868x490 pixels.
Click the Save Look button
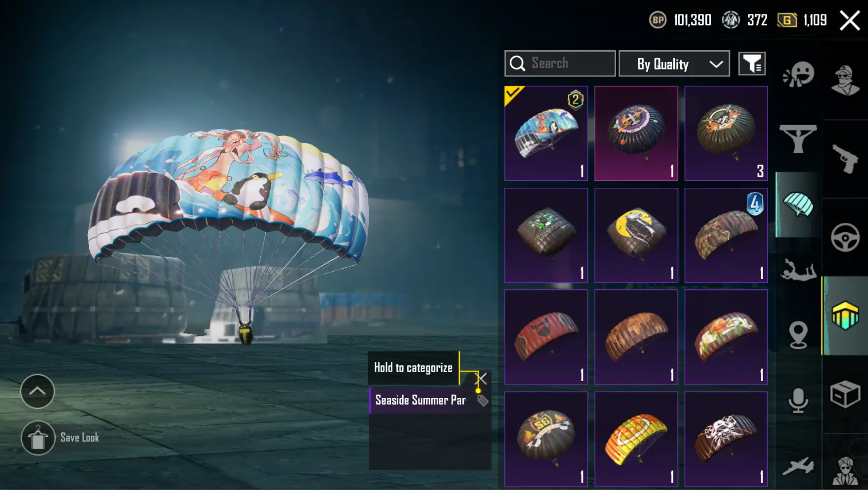pyautogui.click(x=61, y=438)
